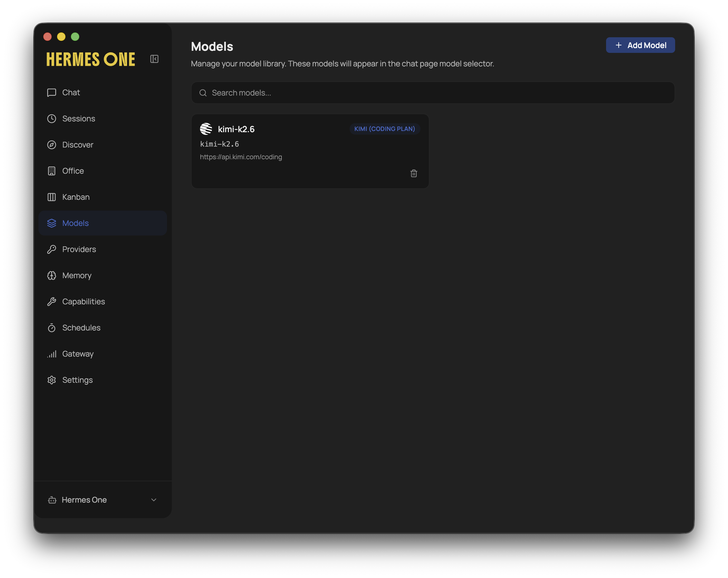Image resolution: width=728 pixels, height=578 pixels.
Task: Open Office from the sidebar label
Action: [x=73, y=171]
